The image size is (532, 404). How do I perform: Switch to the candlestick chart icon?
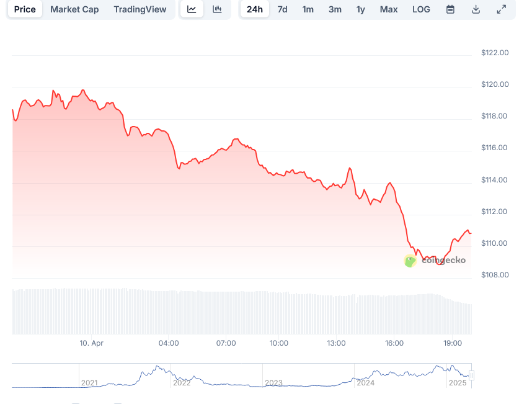pyautogui.click(x=218, y=9)
